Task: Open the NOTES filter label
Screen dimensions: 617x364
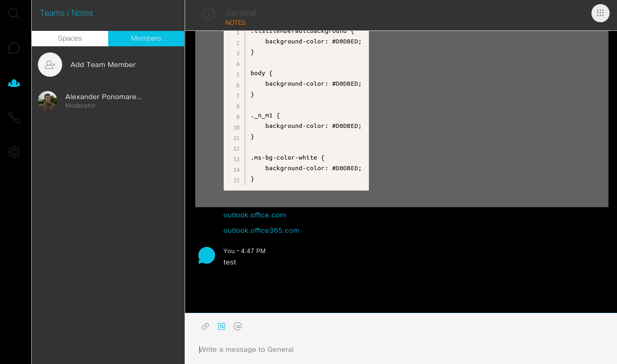Action: click(235, 23)
